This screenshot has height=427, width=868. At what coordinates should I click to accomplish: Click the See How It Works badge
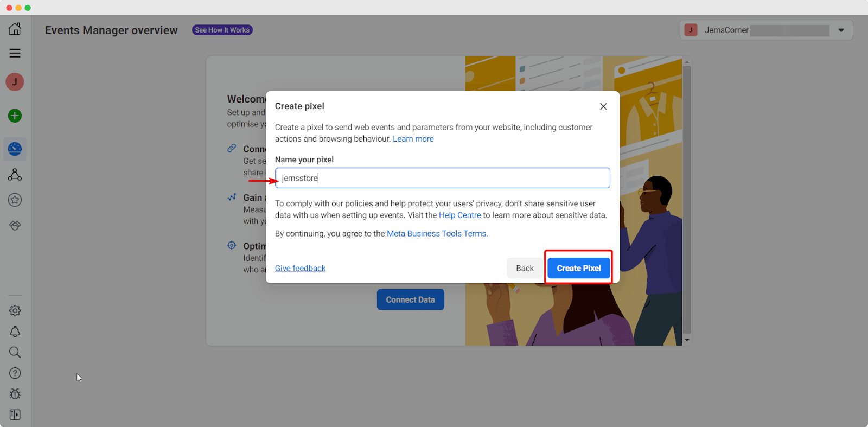(222, 30)
